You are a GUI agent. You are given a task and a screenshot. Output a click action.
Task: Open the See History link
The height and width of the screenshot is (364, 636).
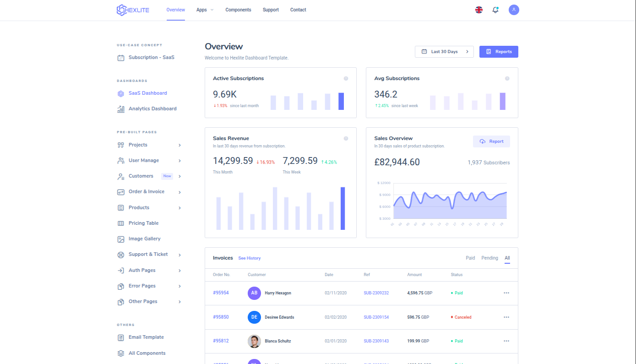[249, 258]
